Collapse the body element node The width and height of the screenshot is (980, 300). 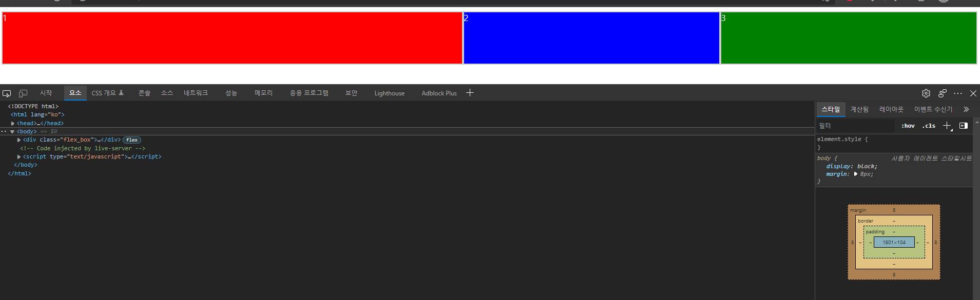click(12, 132)
